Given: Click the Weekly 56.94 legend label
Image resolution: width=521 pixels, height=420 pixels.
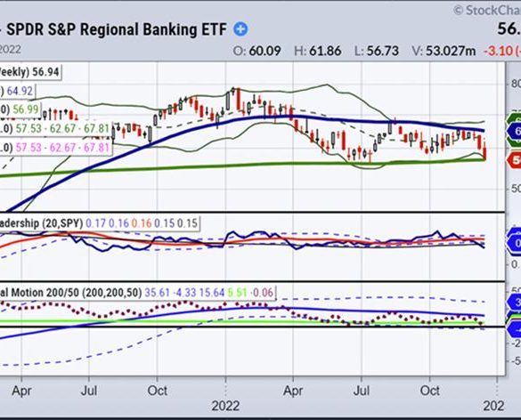Looking at the screenshot, I should tap(29, 72).
